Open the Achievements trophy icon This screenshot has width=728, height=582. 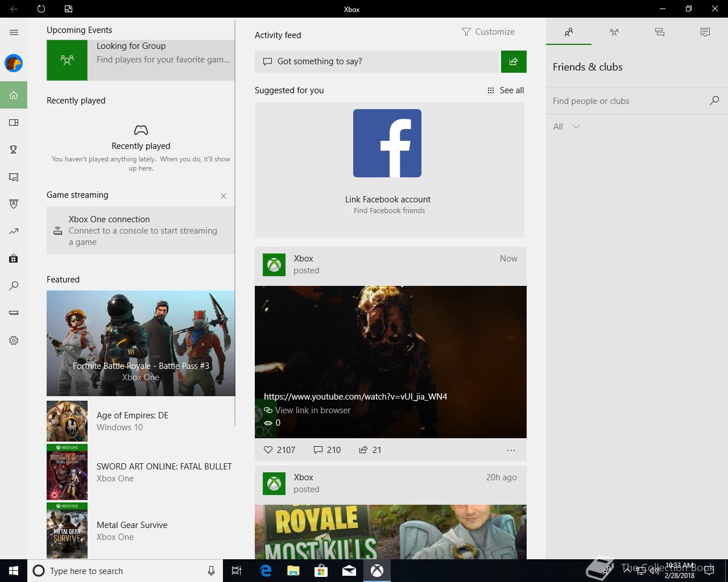click(14, 149)
